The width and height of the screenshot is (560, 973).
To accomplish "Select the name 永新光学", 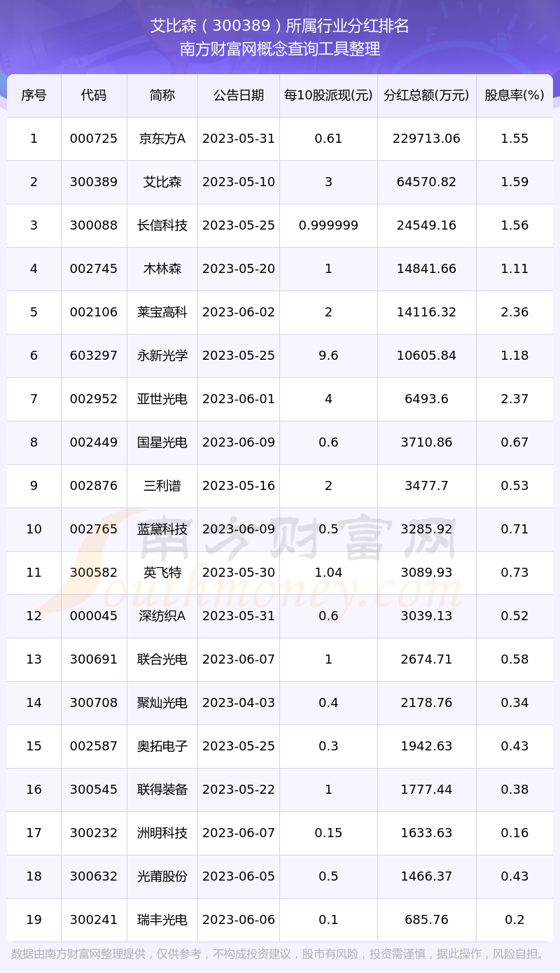I will (x=162, y=356).
